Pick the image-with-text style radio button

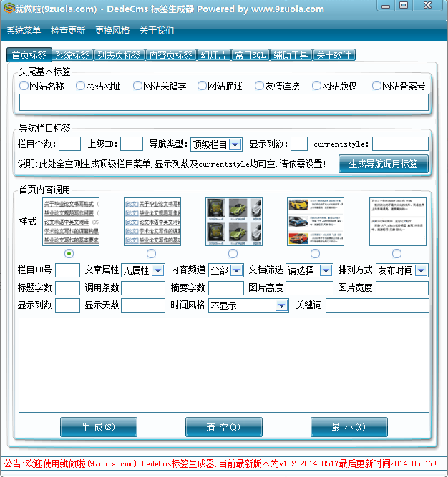pos(315,253)
